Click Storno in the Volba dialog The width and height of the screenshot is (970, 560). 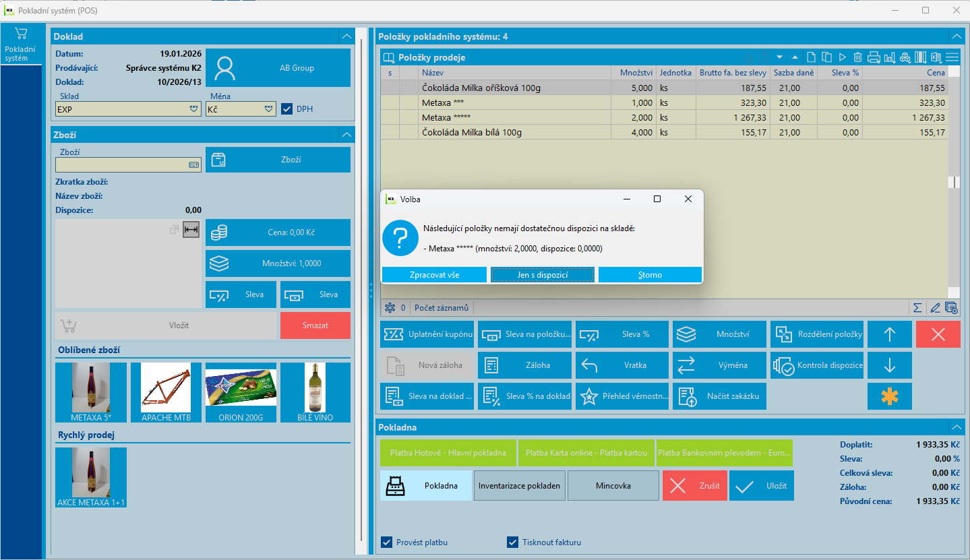(x=650, y=275)
